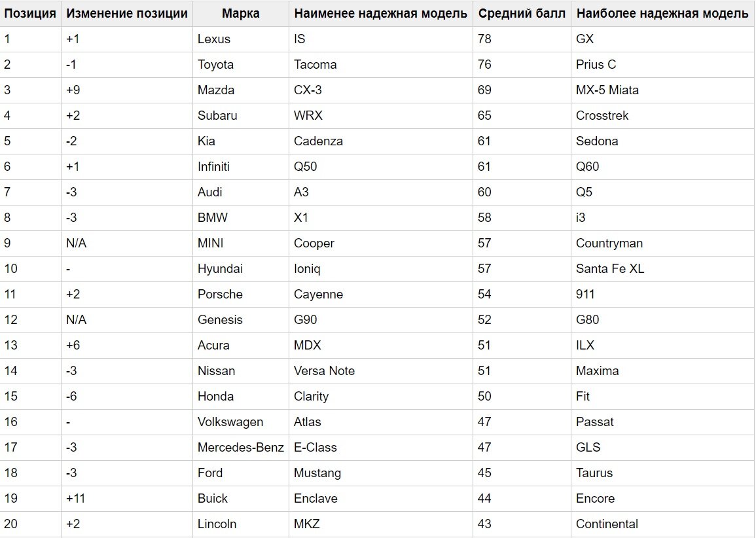756x538 pixels.
Task: Click the Lexus brand cell
Action: 241,39
